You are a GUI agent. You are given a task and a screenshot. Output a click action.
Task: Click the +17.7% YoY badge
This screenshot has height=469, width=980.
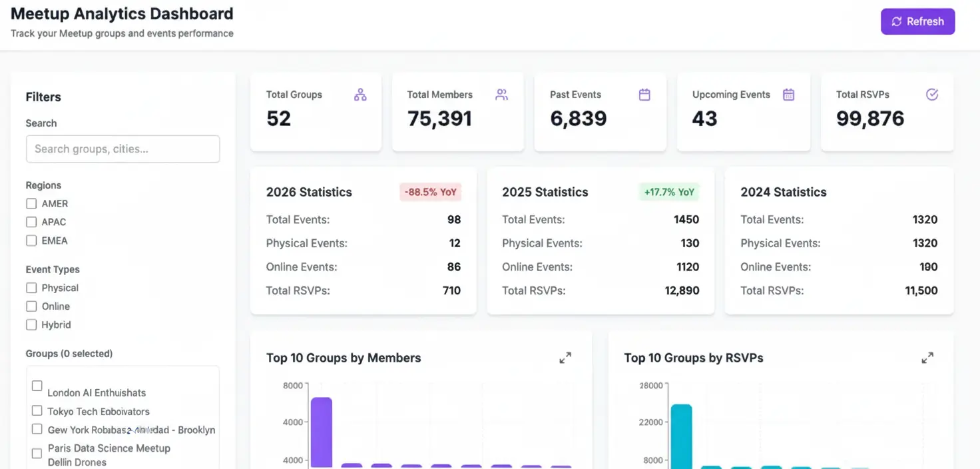point(669,192)
